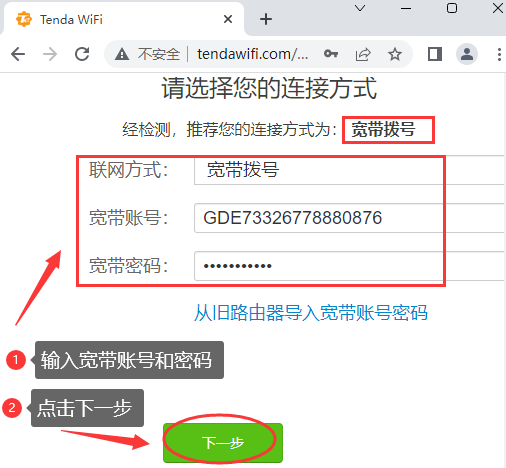This screenshot has width=506, height=468.
Task: Open the user profile avatar
Action: (x=467, y=54)
